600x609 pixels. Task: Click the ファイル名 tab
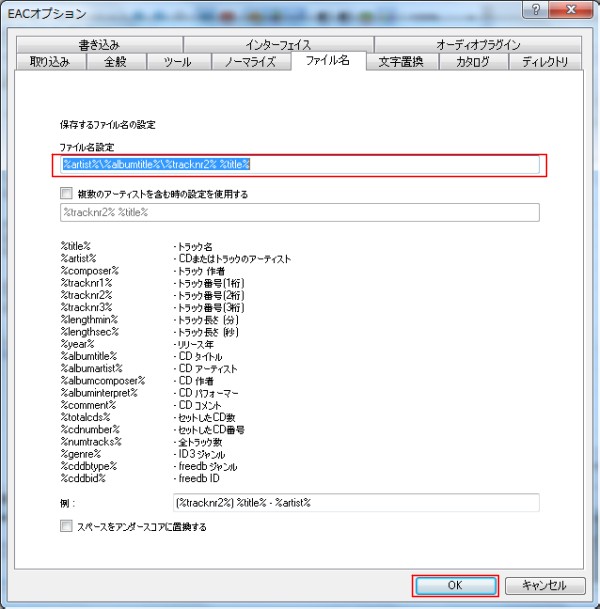click(x=327, y=62)
